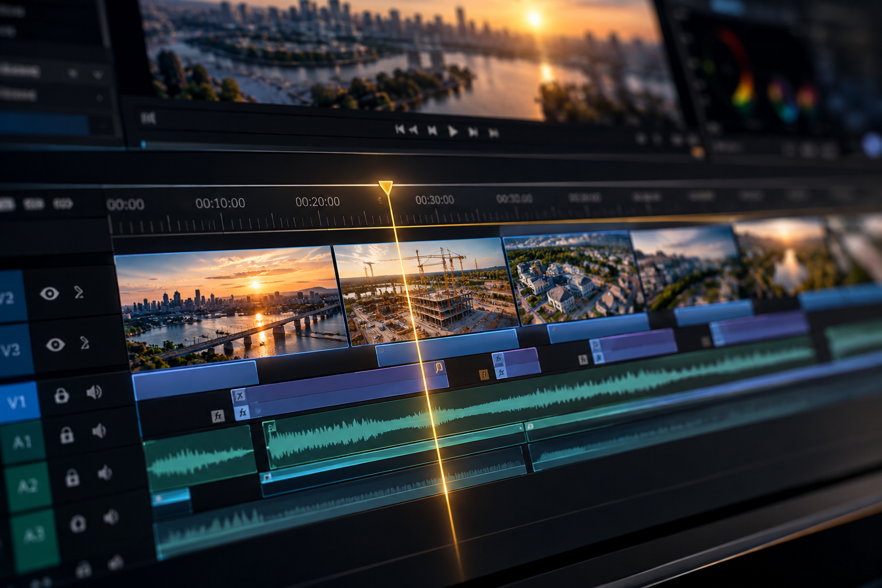882x588 pixels.
Task: Select the A2 track header
Action: pyautogui.click(x=28, y=487)
